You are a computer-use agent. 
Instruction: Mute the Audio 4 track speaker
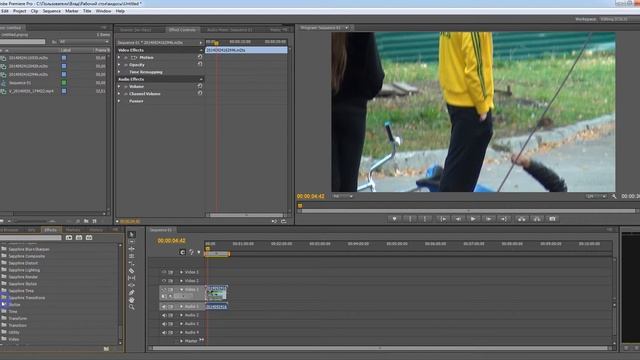[x=164, y=333]
